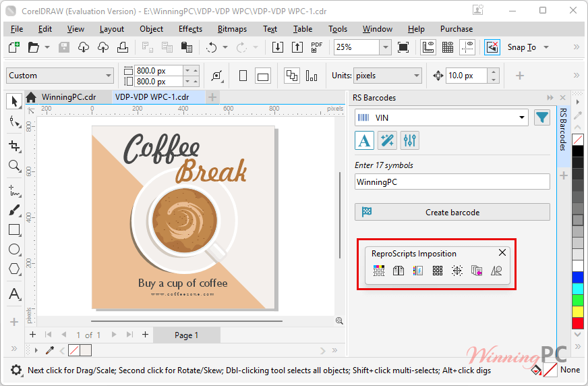
Task: Pick the blue color swatch
Action: click(578, 277)
